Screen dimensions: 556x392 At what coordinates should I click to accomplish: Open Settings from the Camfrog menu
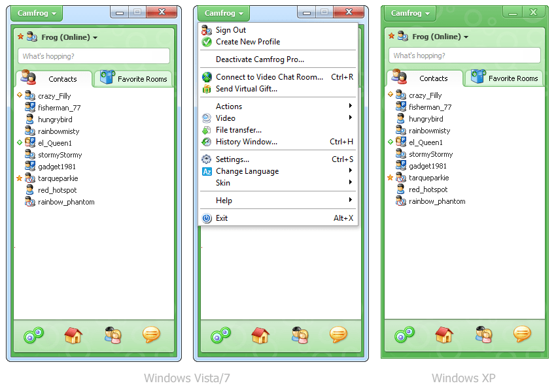(279, 159)
